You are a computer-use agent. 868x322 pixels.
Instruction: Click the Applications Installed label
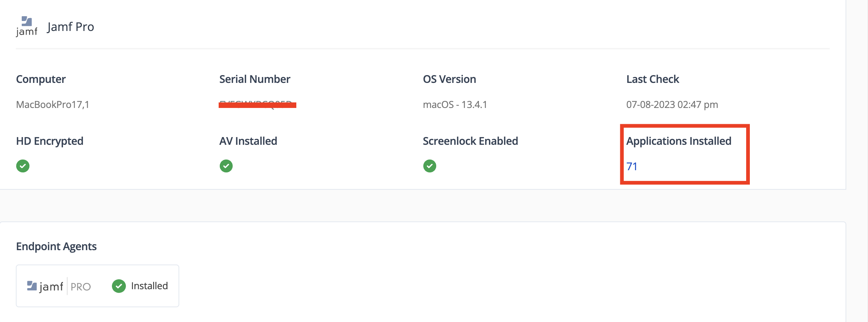click(x=679, y=141)
